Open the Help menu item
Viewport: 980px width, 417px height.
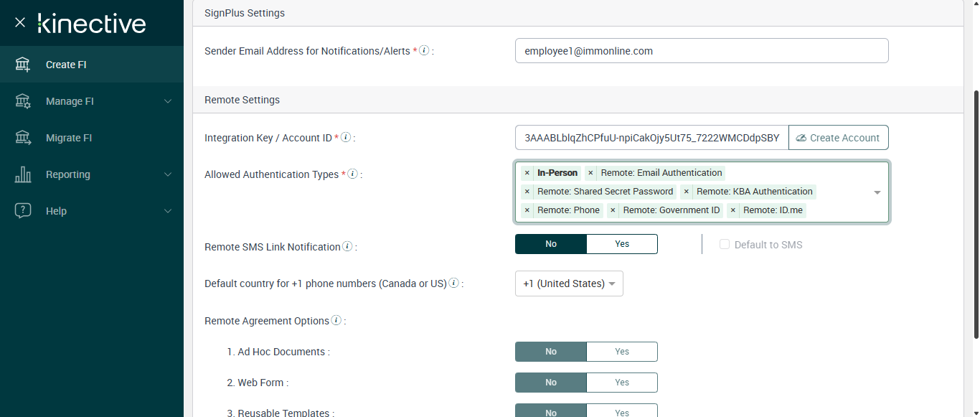(x=56, y=211)
